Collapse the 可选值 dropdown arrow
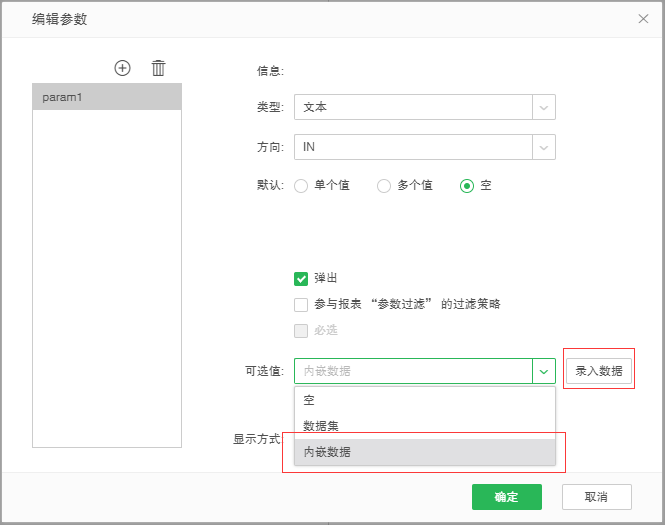665x525 pixels. pyautogui.click(x=544, y=371)
